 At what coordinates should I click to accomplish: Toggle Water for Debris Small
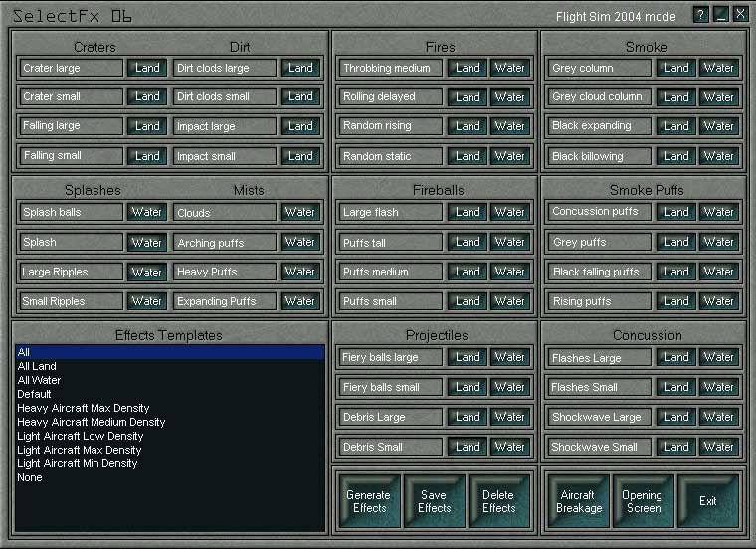click(x=509, y=447)
